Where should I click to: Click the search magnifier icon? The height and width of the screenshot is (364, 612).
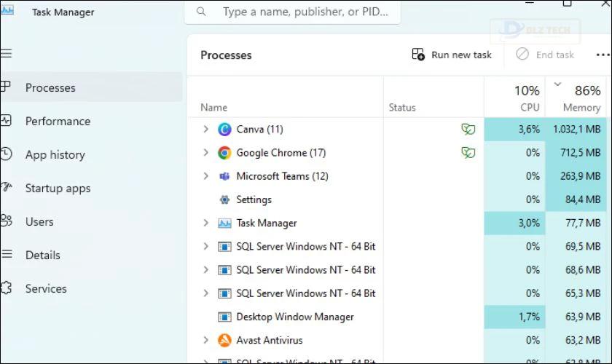(201, 12)
